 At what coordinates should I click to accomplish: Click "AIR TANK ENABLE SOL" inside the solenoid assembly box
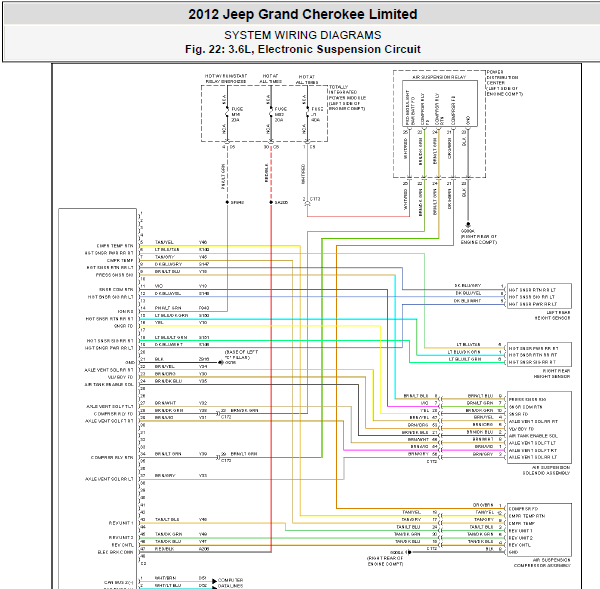[533, 436]
